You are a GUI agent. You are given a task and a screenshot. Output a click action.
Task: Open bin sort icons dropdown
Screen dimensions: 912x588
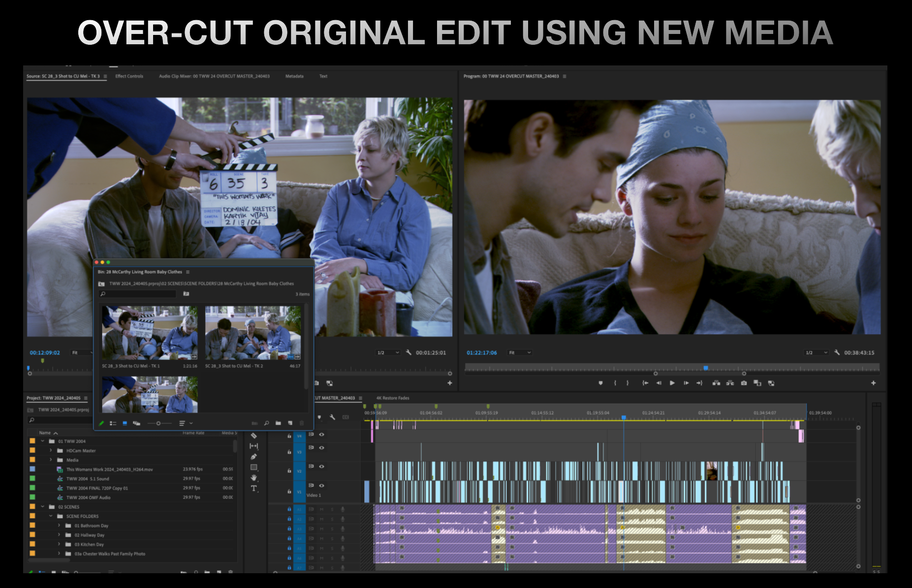point(185,423)
